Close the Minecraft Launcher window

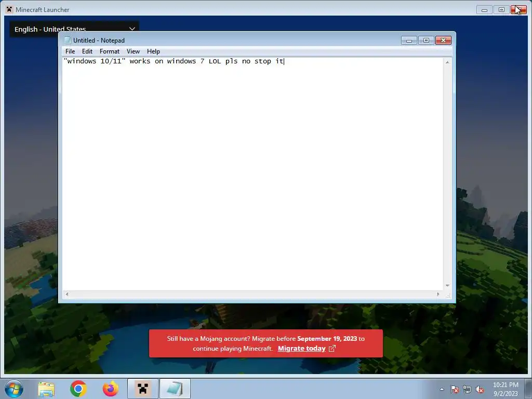pos(519,10)
